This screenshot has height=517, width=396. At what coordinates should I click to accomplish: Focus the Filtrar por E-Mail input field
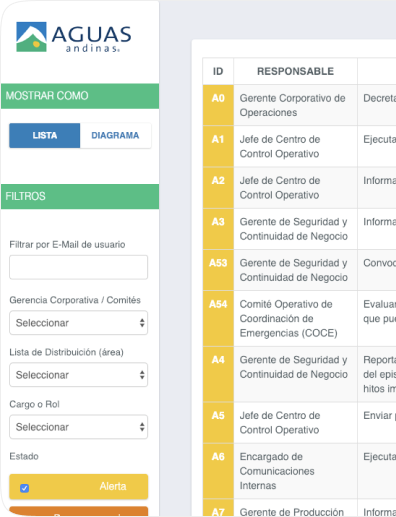(78, 267)
